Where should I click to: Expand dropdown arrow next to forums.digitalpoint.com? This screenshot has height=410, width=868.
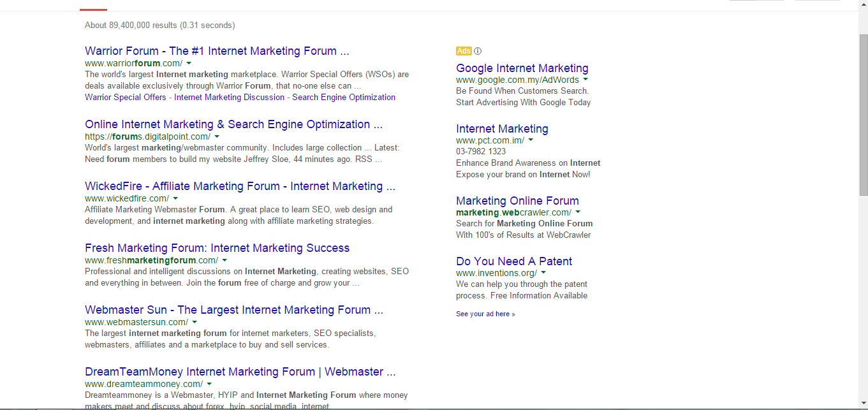point(217,137)
